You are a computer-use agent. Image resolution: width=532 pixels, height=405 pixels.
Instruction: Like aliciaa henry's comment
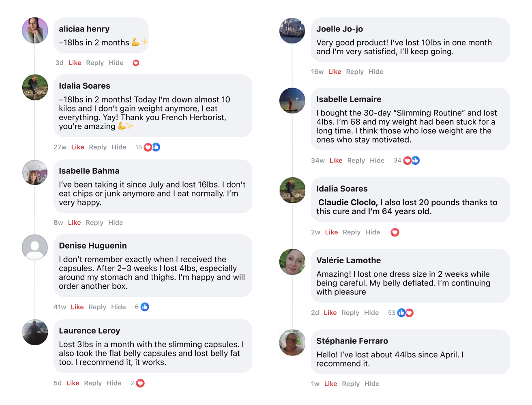(x=75, y=63)
